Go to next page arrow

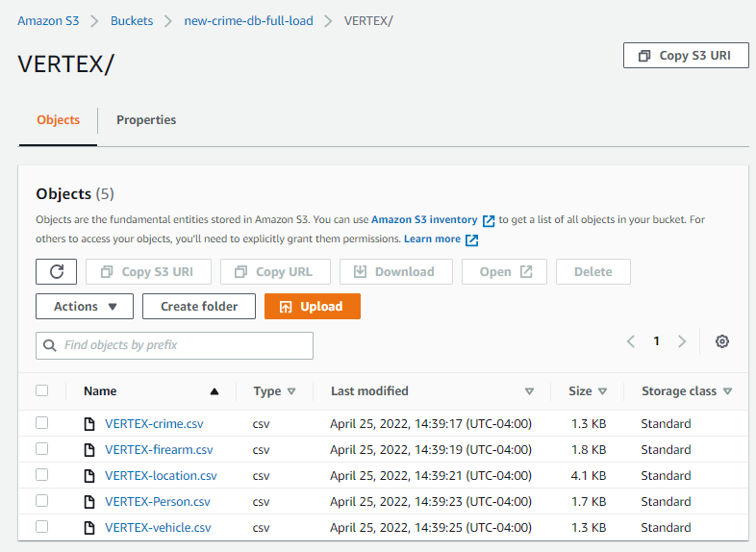(x=682, y=341)
